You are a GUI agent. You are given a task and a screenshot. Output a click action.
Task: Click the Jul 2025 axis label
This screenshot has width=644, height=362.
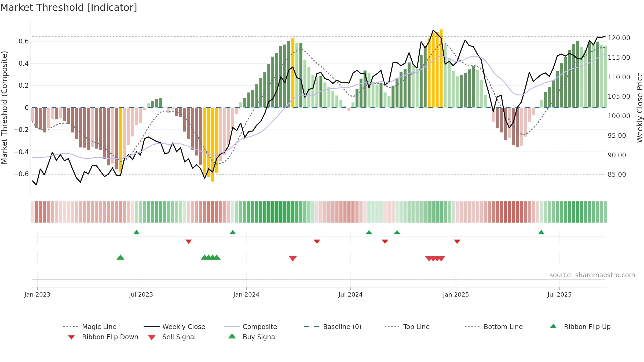tap(559, 295)
